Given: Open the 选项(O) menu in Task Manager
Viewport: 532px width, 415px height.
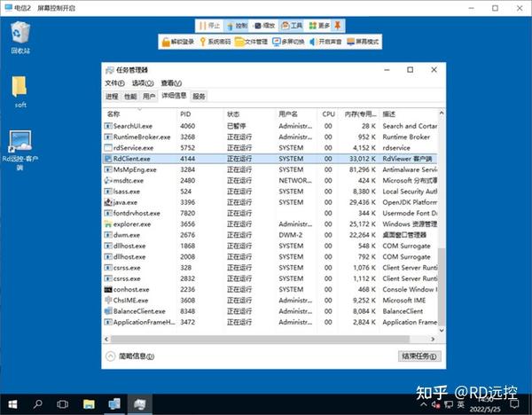Looking at the screenshot, I should [x=143, y=83].
